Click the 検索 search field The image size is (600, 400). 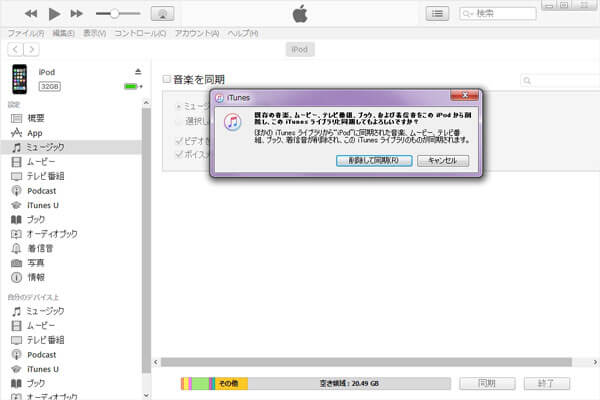click(498, 14)
